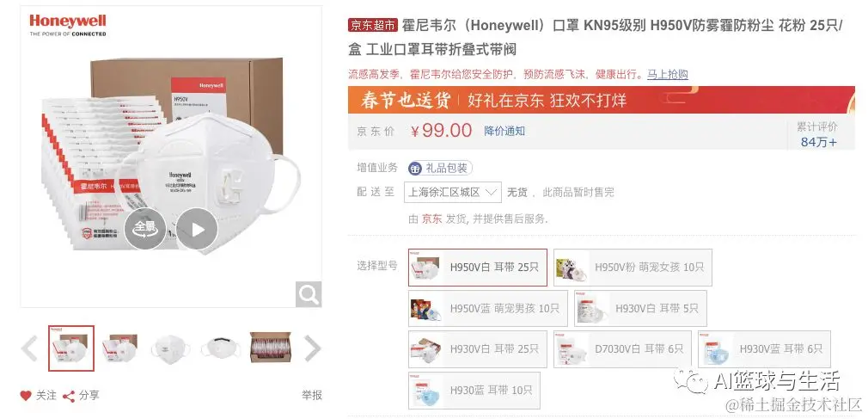Select the model H930蓝 耳带 10只
This screenshot has width=868, height=419.
(474, 391)
